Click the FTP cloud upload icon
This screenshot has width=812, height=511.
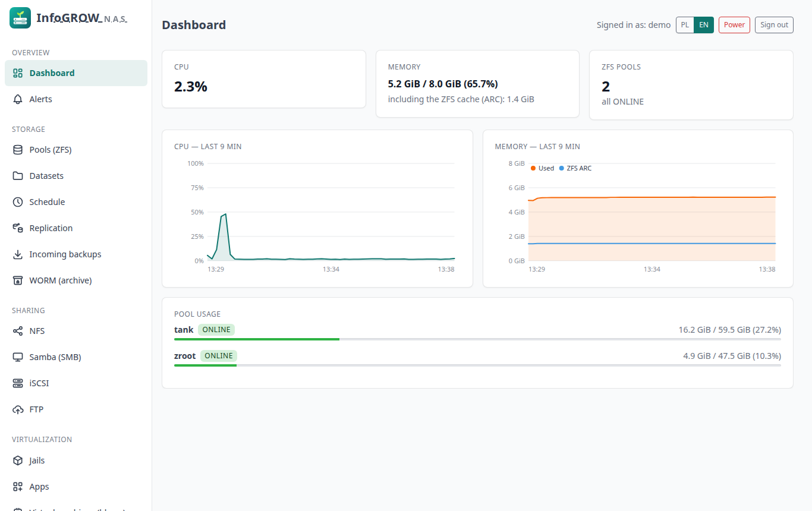pos(18,409)
